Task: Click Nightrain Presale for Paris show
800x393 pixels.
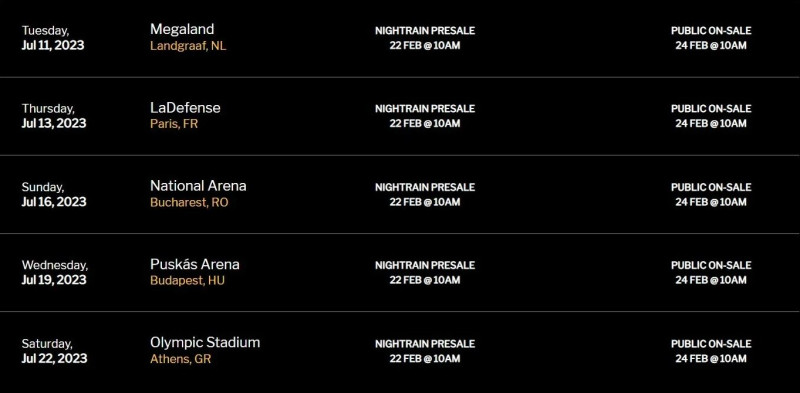Action: [x=425, y=116]
